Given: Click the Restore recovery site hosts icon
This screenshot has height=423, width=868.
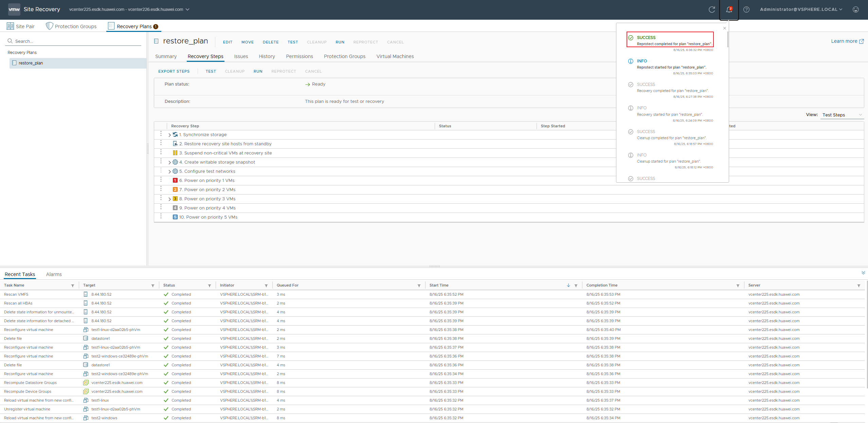Looking at the screenshot, I should 175,144.
